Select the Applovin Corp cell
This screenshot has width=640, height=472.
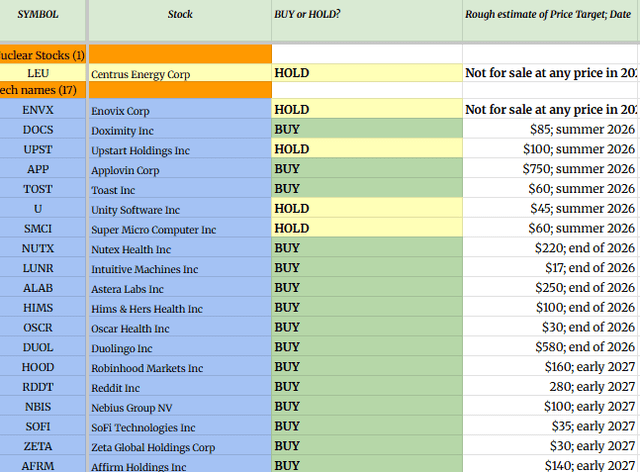(x=180, y=168)
